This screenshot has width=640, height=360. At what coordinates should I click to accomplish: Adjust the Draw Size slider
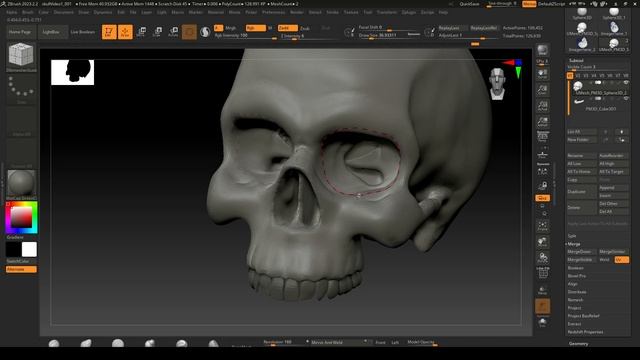(x=389, y=36)
